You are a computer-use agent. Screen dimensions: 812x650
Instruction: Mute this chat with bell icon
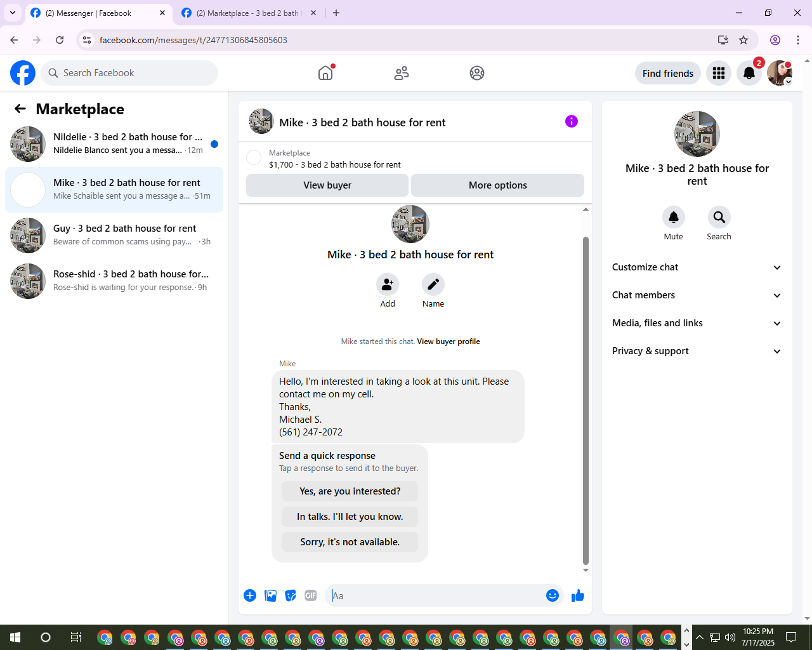(x=674, y=217)
